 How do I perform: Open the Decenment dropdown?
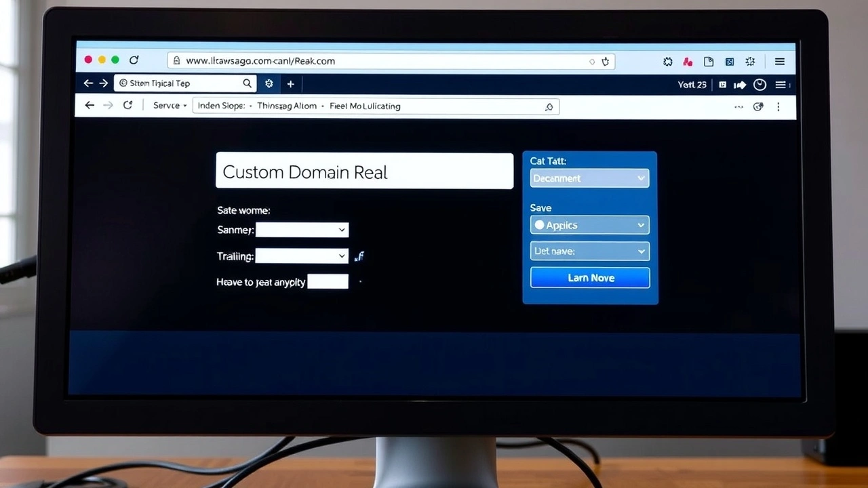click(x=589, y=178)
